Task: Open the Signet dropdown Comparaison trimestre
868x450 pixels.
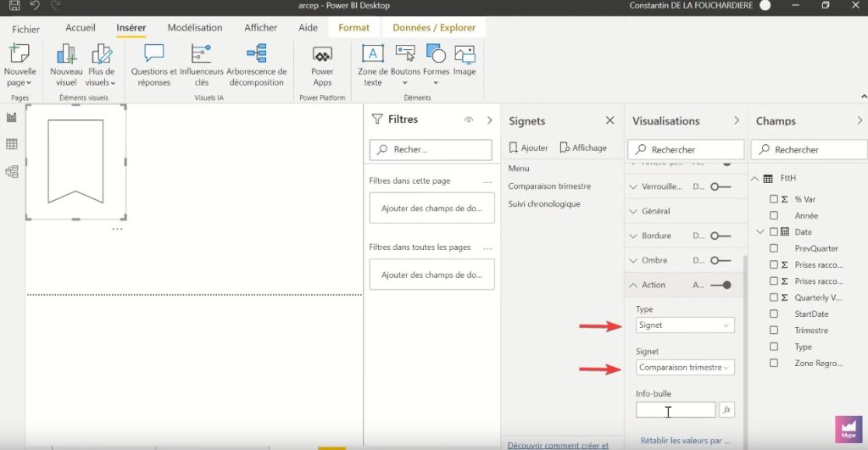Action: tap(685, 368)
